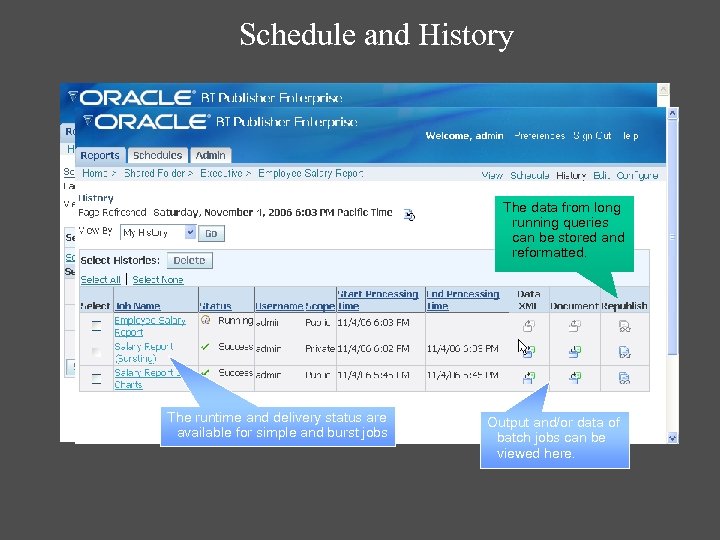Click the page refresh icon beside the date
This screenshot has width=720, height=540.
point(409,214)
